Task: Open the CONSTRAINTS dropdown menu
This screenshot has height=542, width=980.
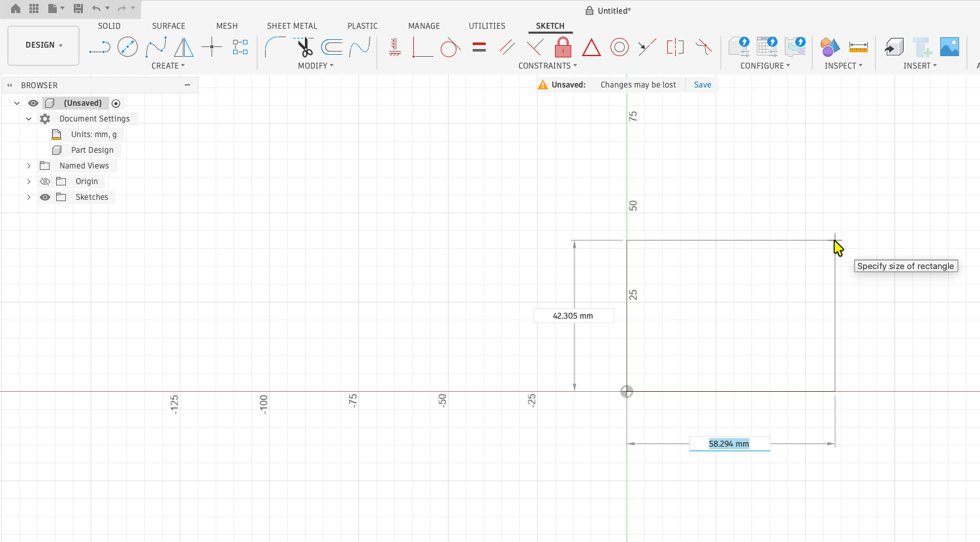Action: click(x=548, y=66)
